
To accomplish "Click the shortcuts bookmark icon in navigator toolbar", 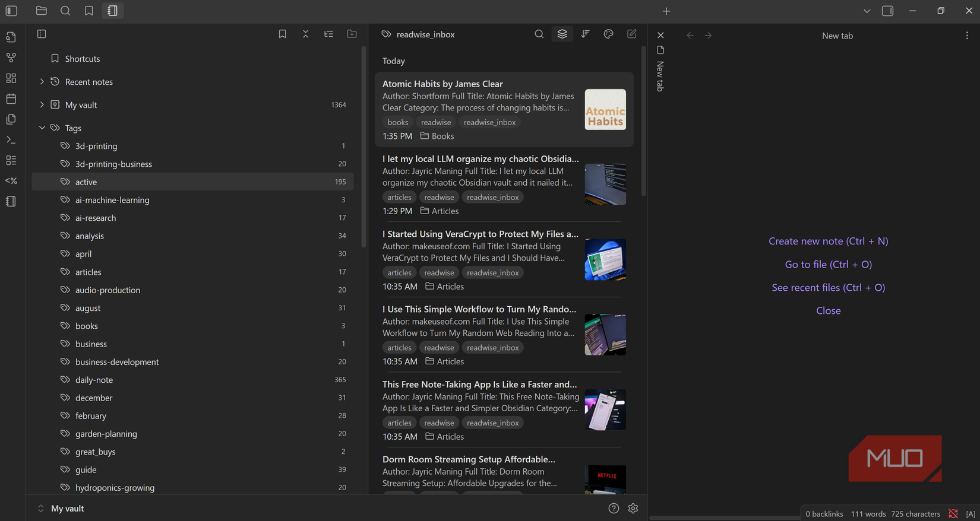I will pos(283,34).
